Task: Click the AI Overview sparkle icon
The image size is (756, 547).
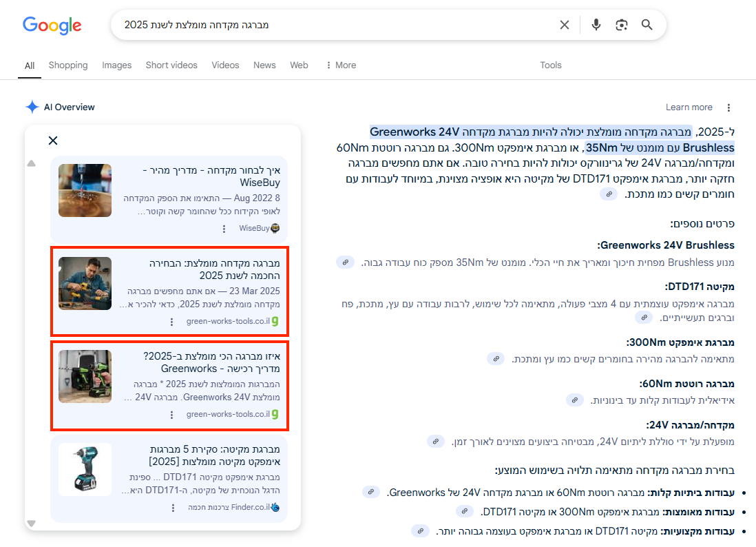Action: point(32,107)
